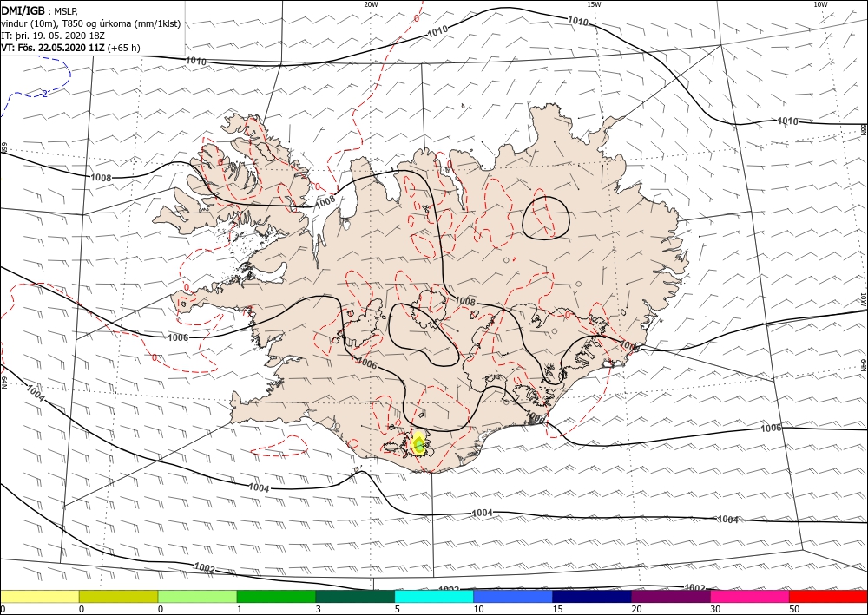Select the red 50 mm legend swatch
This screenshot has height=615, width=868.
[829, 596]
